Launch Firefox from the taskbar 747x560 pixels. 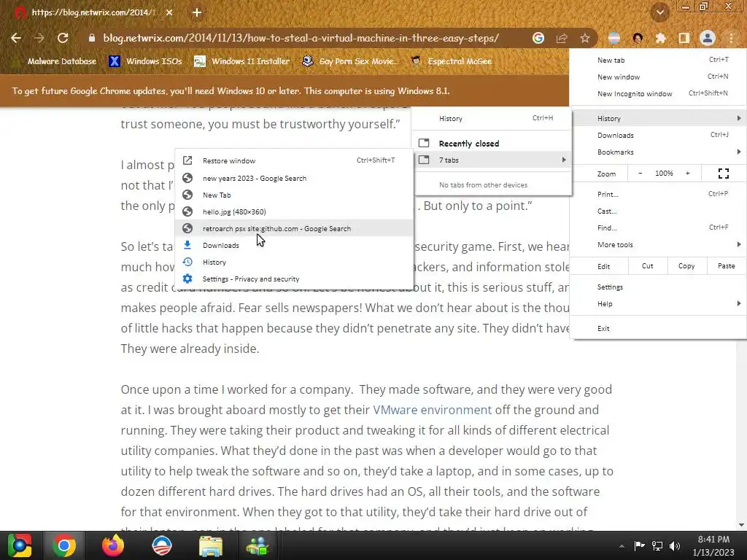click(113, 545)
